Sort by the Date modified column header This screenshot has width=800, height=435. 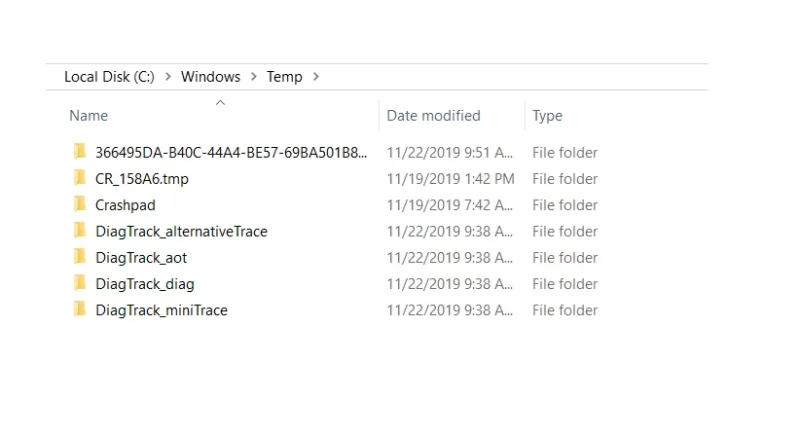pyautogui.click(x=434, y=116)
